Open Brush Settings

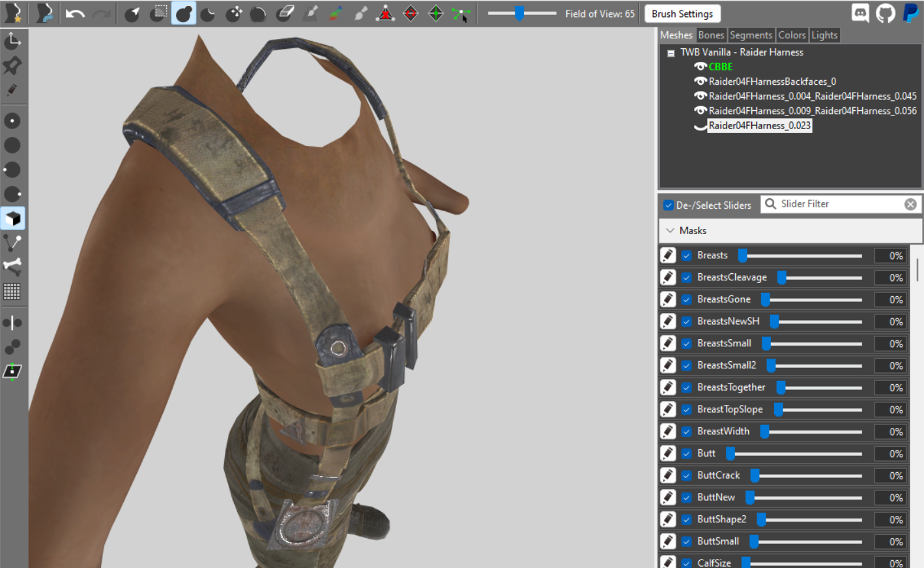(682, 14)
